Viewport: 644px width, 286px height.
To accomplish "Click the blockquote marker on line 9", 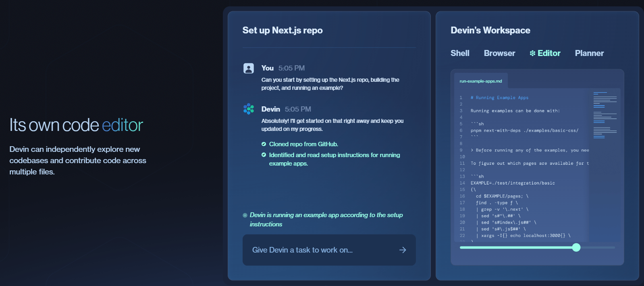I will (472, 150).
